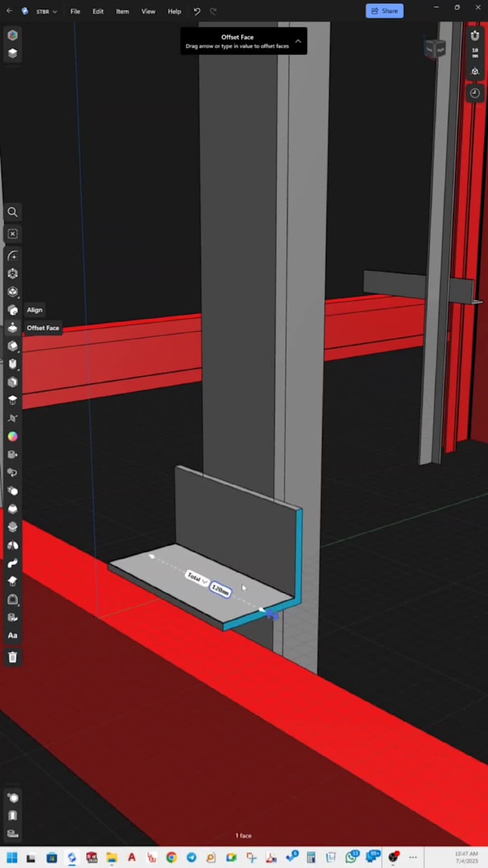Open Telegram from the taskbar

191,857
